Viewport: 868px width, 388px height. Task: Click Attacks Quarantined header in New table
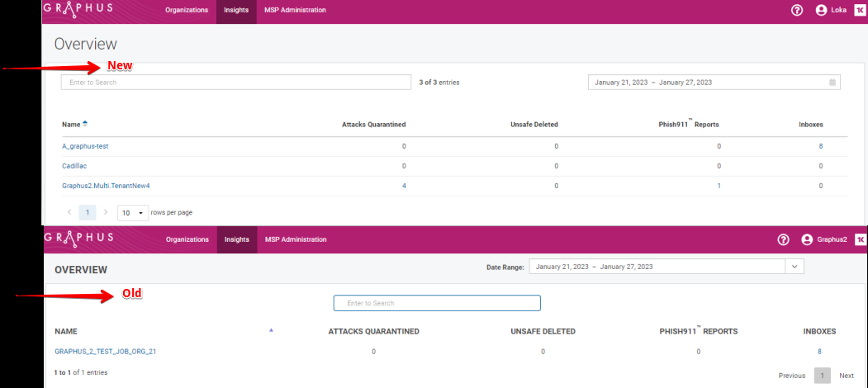[x=373, y=125]
